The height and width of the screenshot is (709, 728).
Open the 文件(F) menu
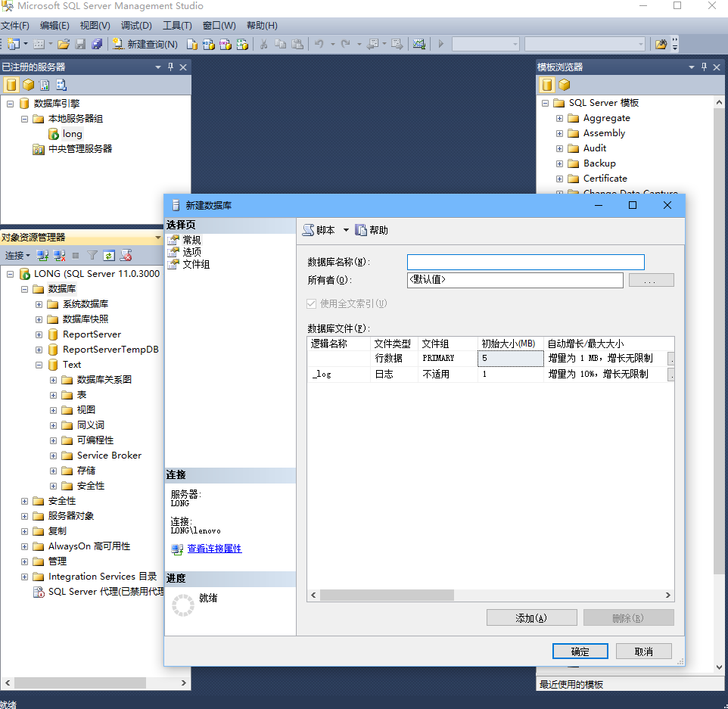[15, 26]
